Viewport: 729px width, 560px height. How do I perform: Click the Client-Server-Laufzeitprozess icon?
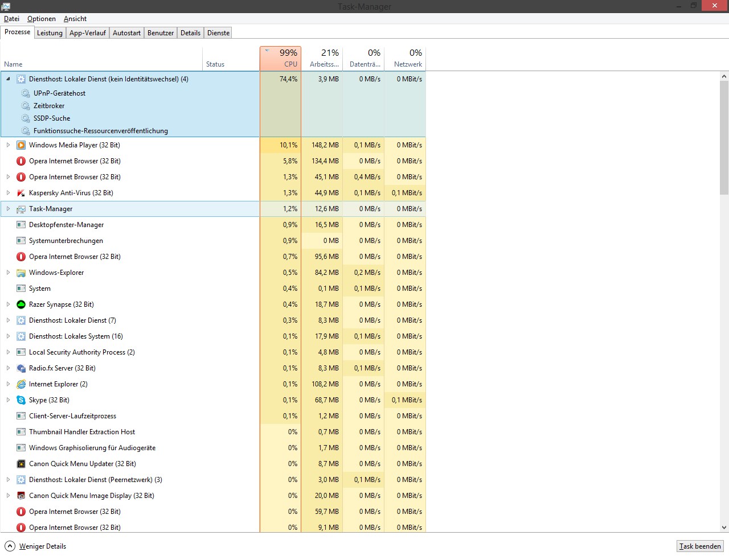click(x=21, y=416)
